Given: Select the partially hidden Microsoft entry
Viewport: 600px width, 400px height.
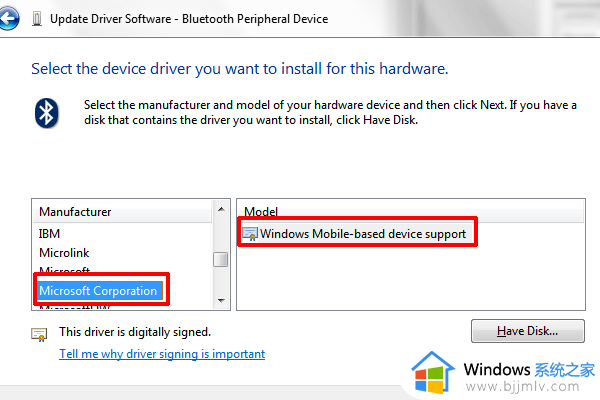Looking at the screenshot, I should pos(65,270).
